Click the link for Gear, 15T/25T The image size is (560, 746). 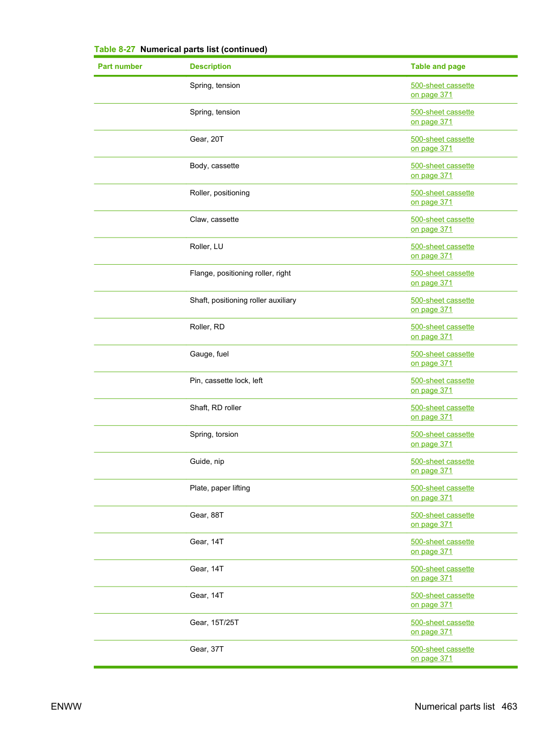442,627
